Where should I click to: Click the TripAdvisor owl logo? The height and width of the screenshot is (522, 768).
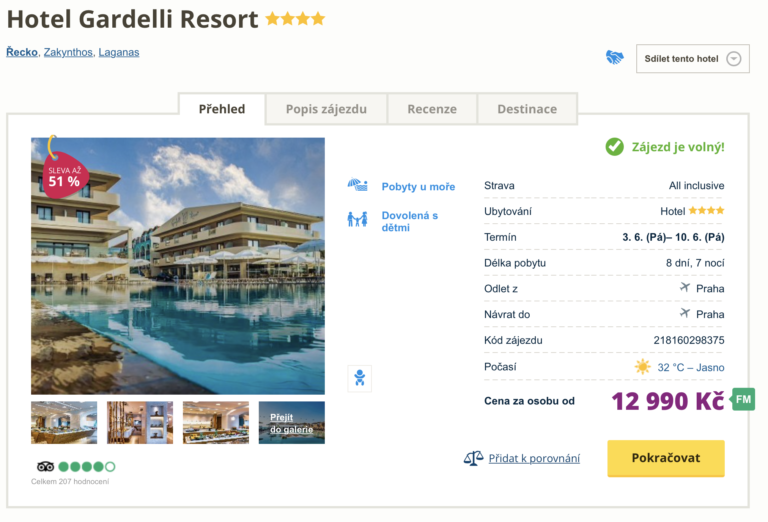45,466
